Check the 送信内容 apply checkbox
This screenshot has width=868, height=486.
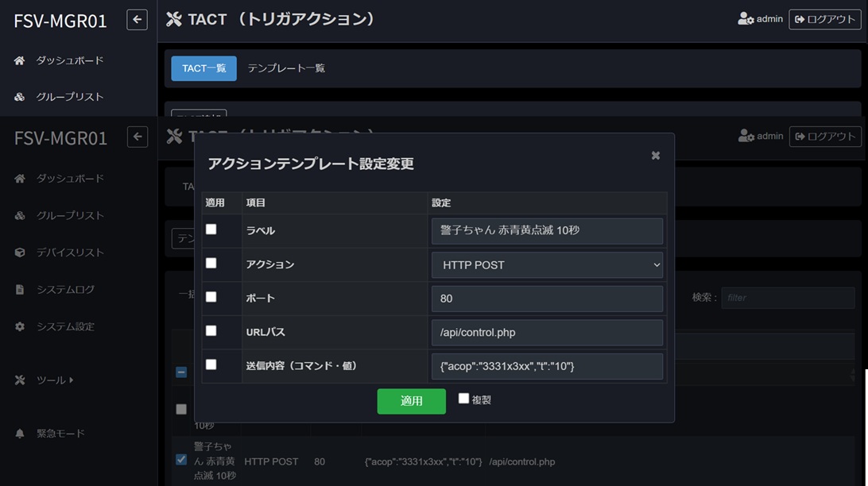tap(211, 364)
